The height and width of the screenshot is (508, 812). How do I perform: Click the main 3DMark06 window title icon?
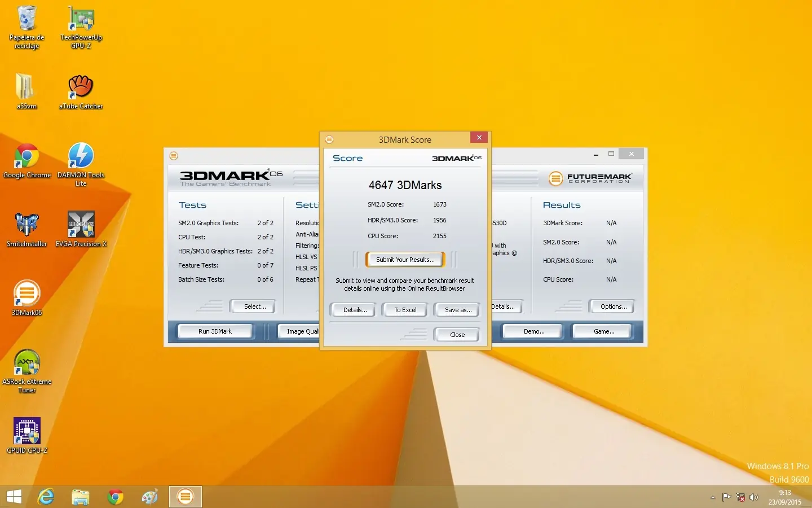[x=174, y=155]
